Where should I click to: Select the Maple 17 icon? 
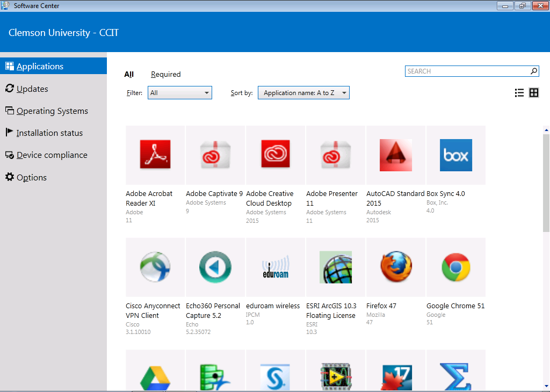[x=396, y=378]
